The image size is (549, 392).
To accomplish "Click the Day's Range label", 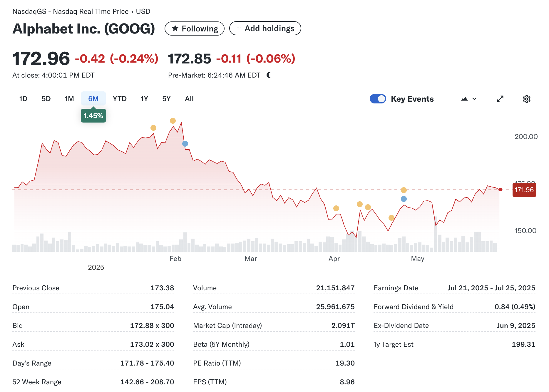I will pyautogui.click(x=32, y=363).
